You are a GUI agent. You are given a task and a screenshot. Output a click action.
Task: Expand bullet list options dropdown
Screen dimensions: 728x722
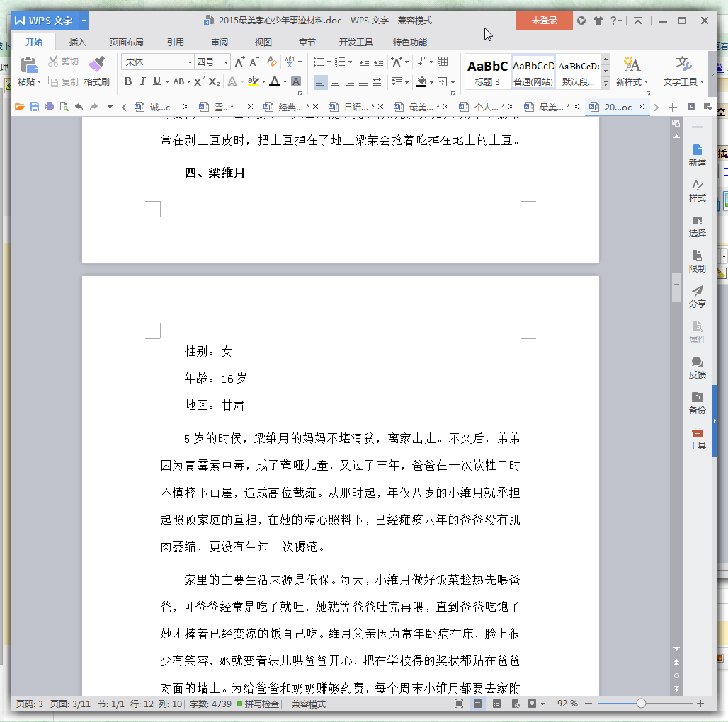point(329,62)
